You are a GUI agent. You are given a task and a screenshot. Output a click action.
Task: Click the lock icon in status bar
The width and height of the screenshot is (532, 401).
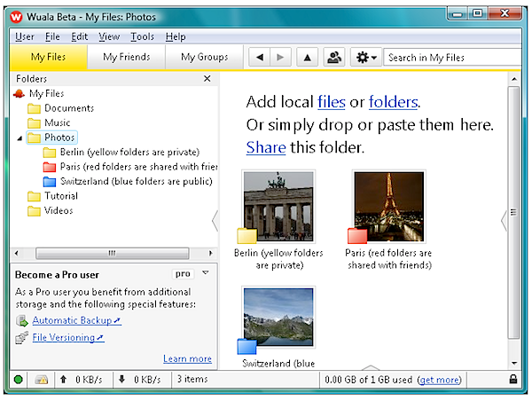[x=513, y=379]
